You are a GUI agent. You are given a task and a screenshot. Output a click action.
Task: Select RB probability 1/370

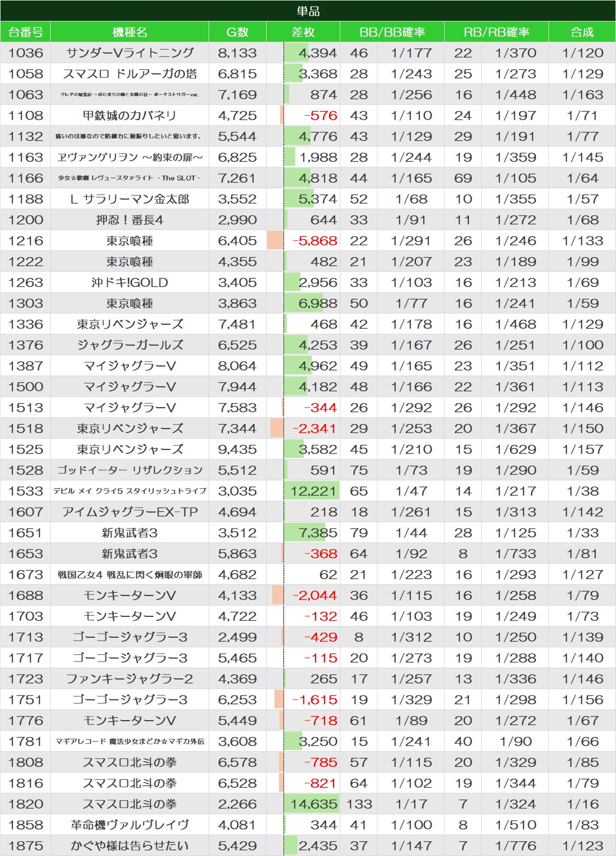[x=516, y=53]
